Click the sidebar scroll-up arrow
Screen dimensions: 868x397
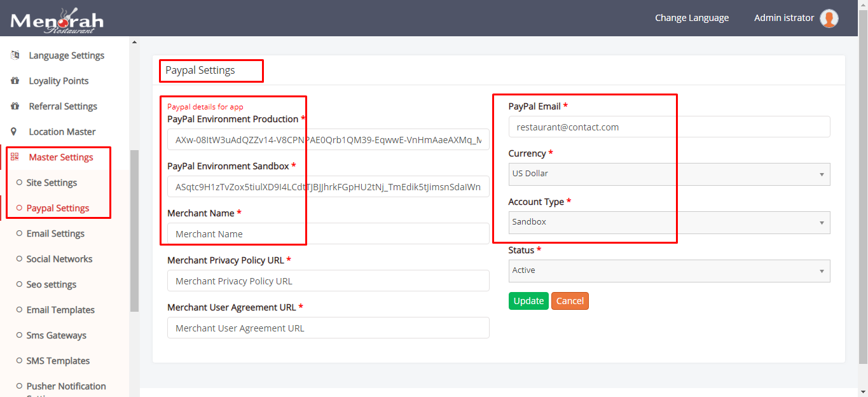[x=134, y=43]
